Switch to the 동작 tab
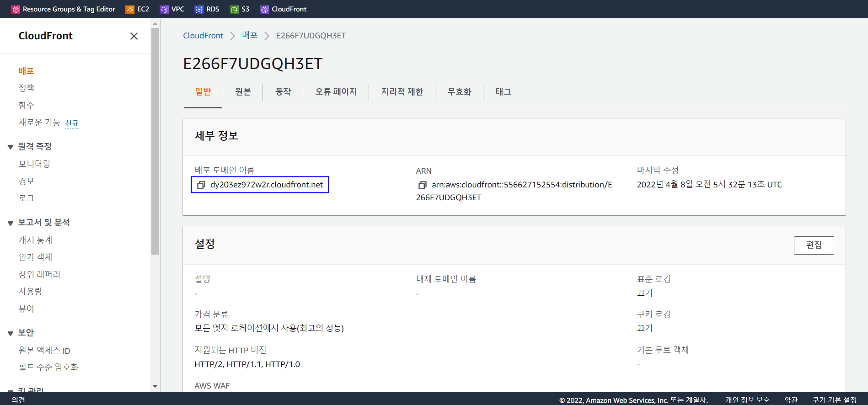The height and width of the screenshot is (405, 868). 283,92
